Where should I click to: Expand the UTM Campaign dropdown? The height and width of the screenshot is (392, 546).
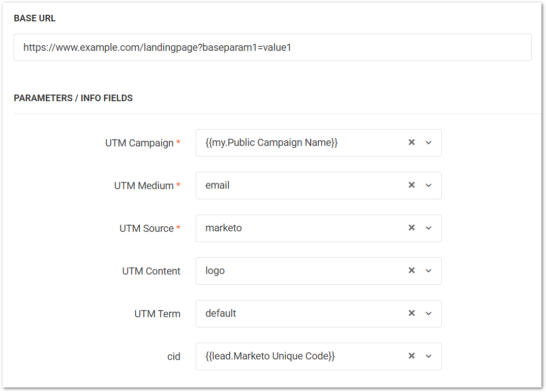click(429, 143)
